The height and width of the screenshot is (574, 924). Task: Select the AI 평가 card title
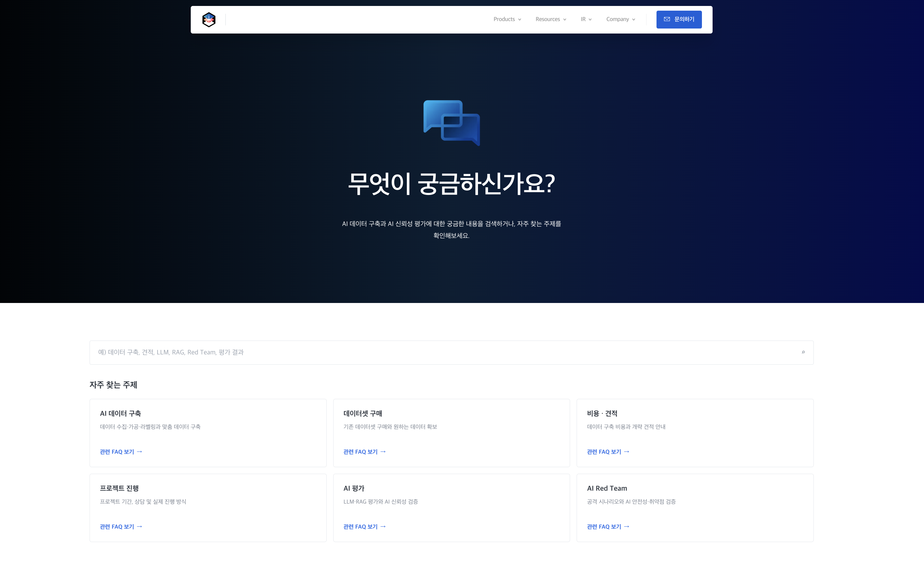[354, 488]
